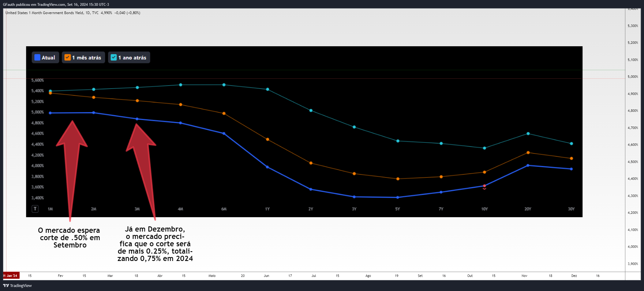Click the 'O mercado espera corte' annotation text
Viewport: 644px width, 291px height.
click(70, 238)
